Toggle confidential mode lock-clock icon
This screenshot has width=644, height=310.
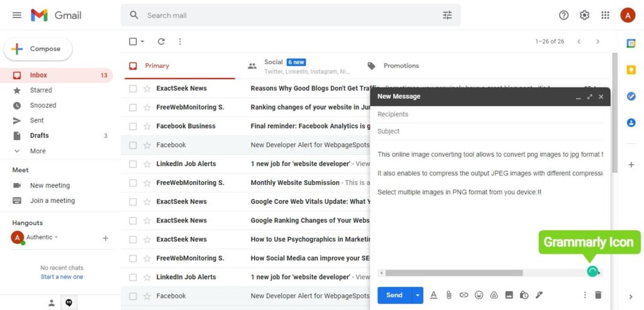click(x=524, y=295)
